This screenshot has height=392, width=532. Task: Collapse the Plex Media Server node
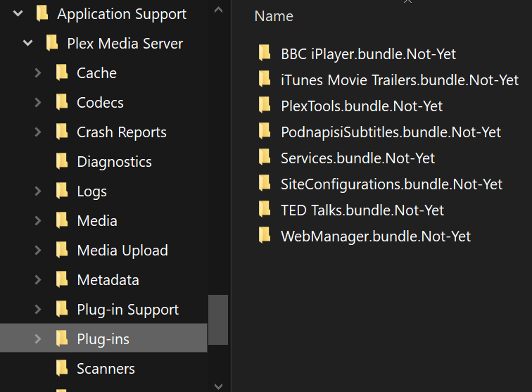(28, 43)
